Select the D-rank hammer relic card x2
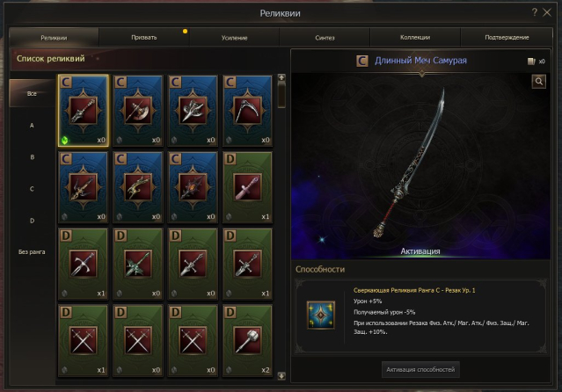The image size is (562, 392). 247,340
